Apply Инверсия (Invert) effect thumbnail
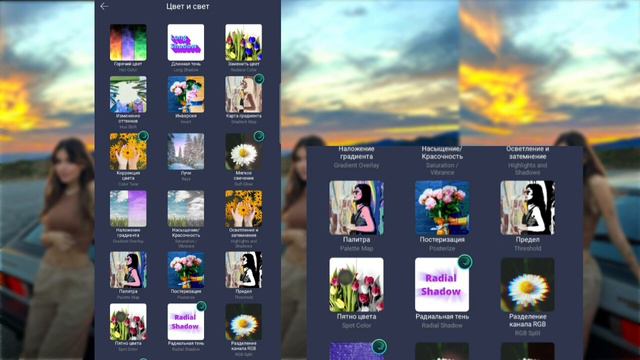The image size is (640, 360). [x=186, y=94]
